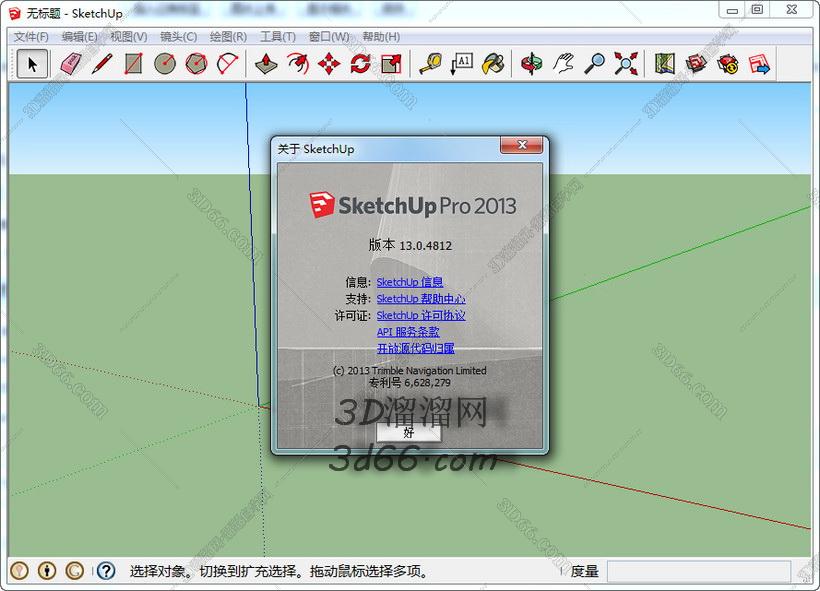Choose the Polygon tool
This screenshot has width=820, height=591.
tap(196, 64)
